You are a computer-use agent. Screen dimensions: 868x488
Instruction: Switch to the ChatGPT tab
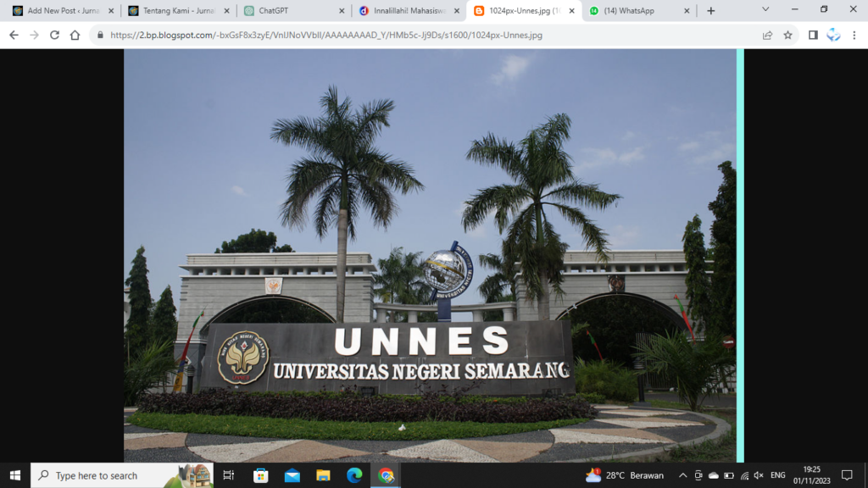pos(294,10)
